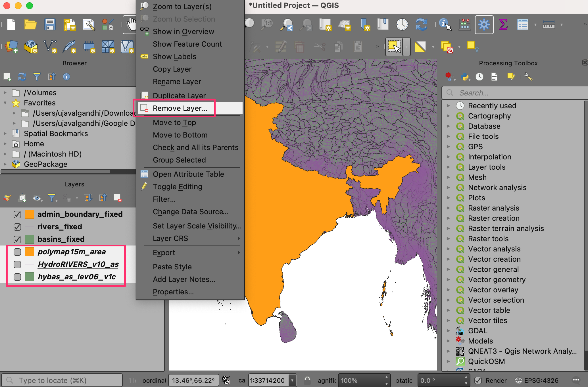This screenshot has height=387, width=588.
Task: Click the Refresh map icon
Action: (421, 25)
